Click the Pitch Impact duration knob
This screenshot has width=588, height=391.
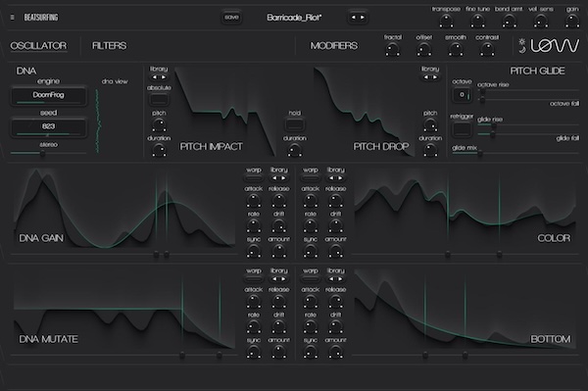[x=159, y=150]
